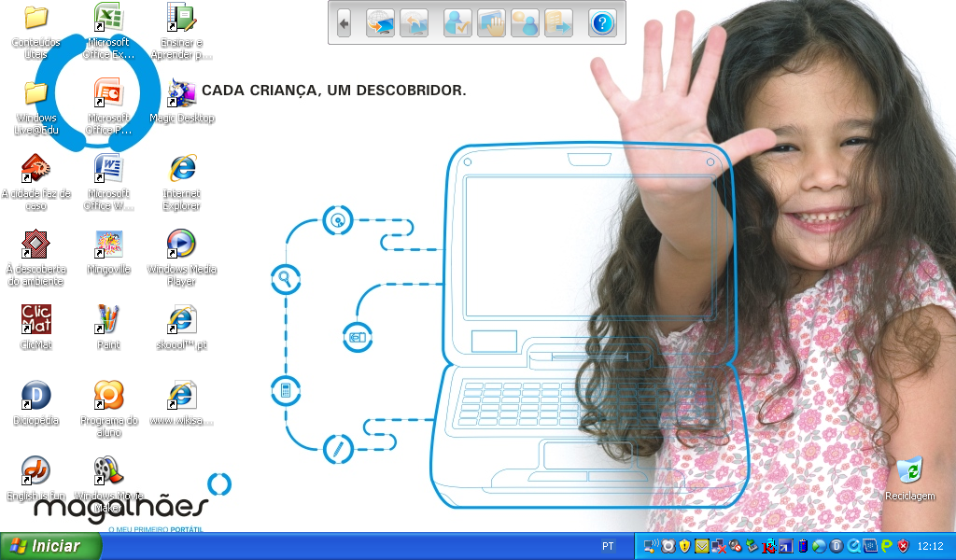Open the skoool.pt web shortcut
The image size is (956, 560).
tap(182, 328)
